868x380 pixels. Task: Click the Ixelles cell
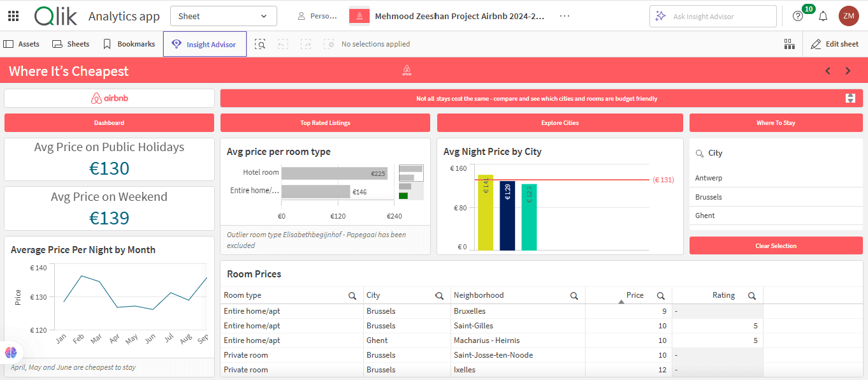pos(518,370)
